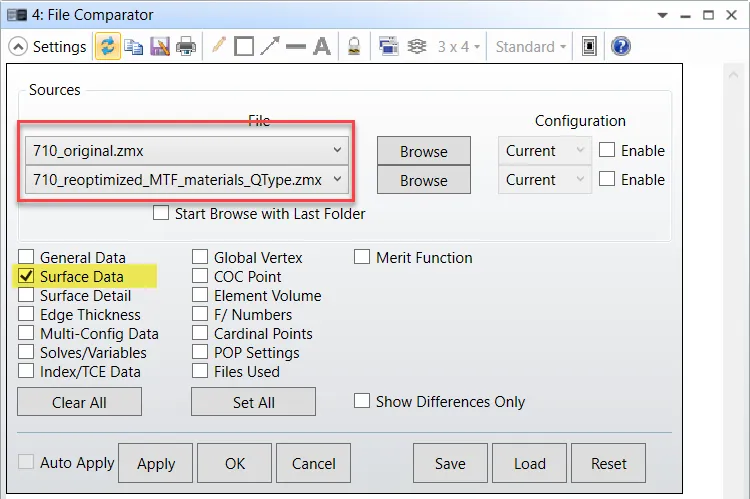
Task: Enable the Show Differences Only checkbox
Action: click(363, 402)
